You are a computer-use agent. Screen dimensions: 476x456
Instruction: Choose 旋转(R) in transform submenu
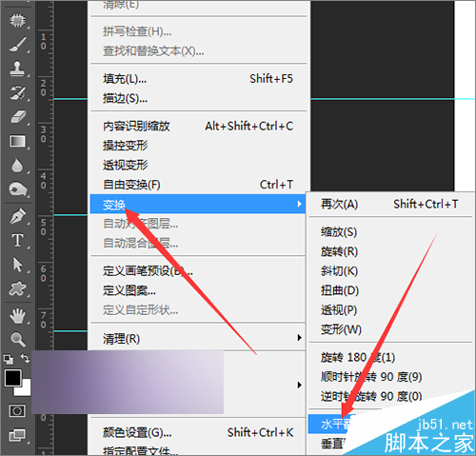click(390, 251)
